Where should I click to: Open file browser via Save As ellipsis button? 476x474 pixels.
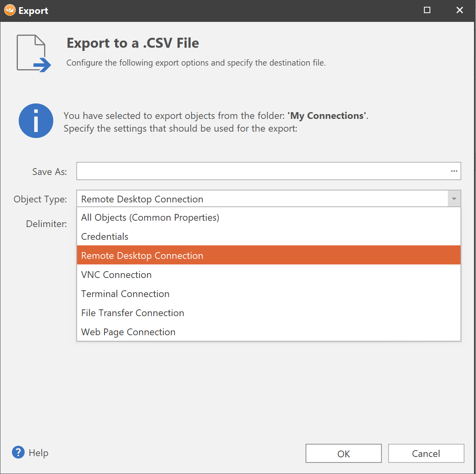(x=454, y=171)
